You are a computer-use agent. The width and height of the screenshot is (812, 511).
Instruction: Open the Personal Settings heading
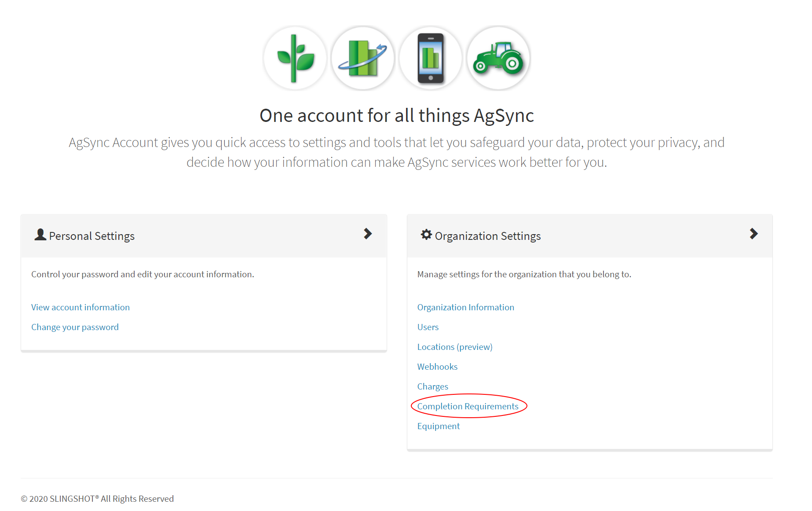(x=91, y=236)
